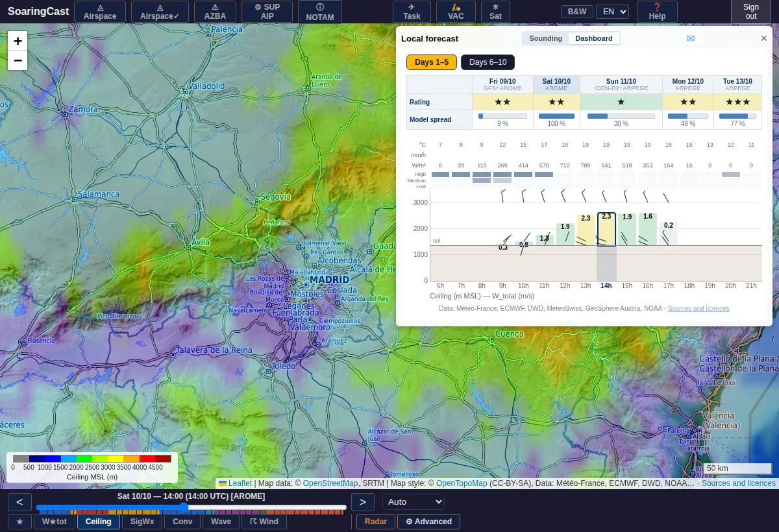The height and width of the screenshot is (532, 779).
Task: Click the Toledo town label on map
Action: (x=284, y=367)
